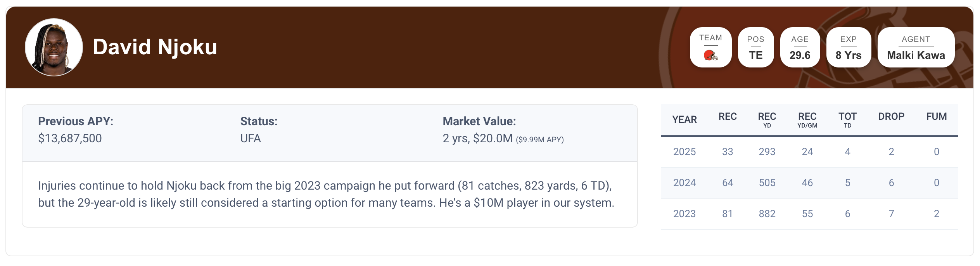
Task: Click the Browns helmet team icon
Action: (710, 55)
